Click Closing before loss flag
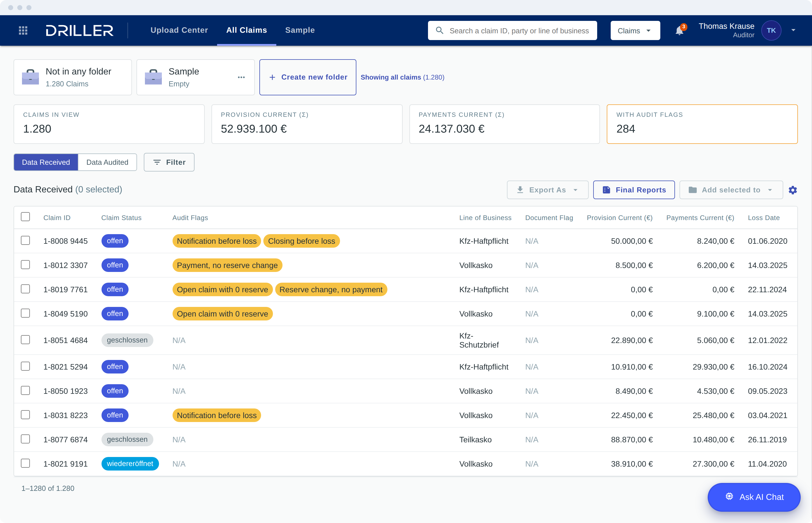Viewport: 812px width, 523px height. point(302,241)
